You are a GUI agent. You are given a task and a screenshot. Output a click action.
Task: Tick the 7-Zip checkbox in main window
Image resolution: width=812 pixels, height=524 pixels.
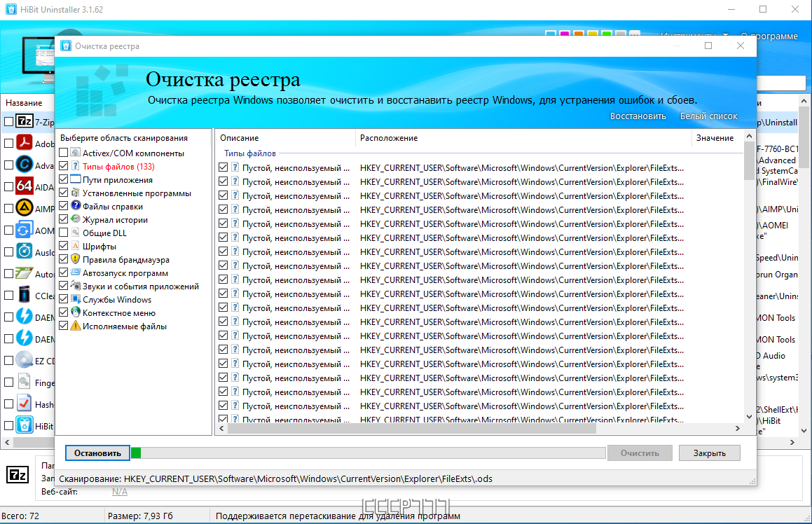pyautogui.click(x=9, y=122)
